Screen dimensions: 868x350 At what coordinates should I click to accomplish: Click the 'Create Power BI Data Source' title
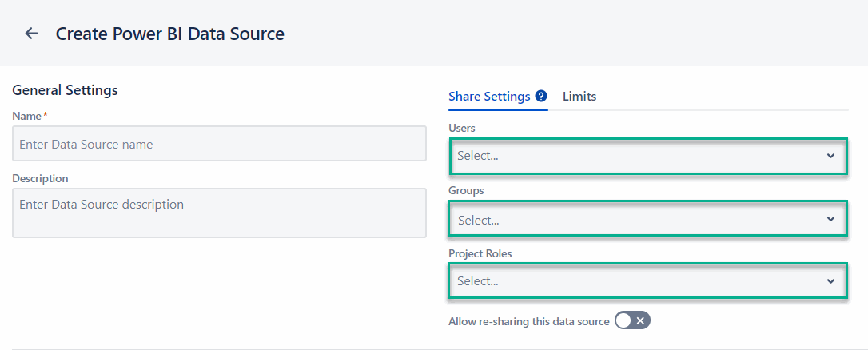[169, 34]
